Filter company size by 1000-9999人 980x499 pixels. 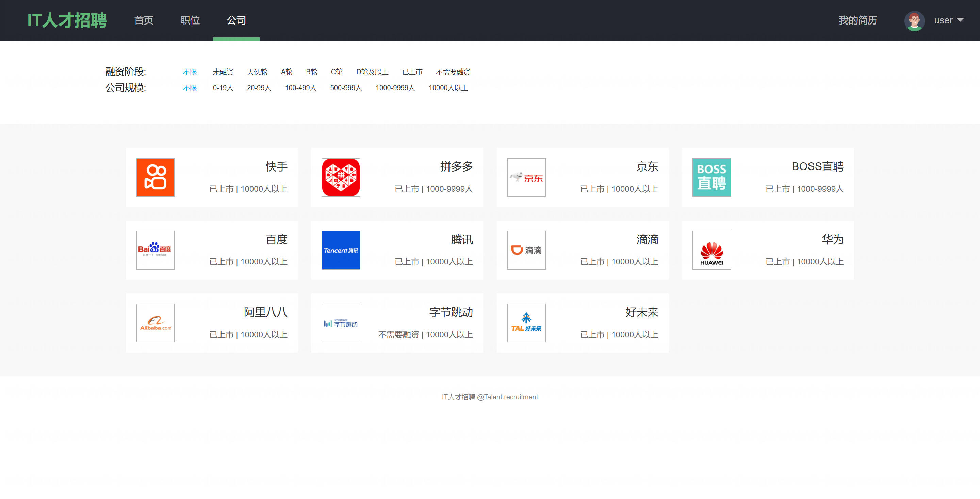[x=395, y=88]
